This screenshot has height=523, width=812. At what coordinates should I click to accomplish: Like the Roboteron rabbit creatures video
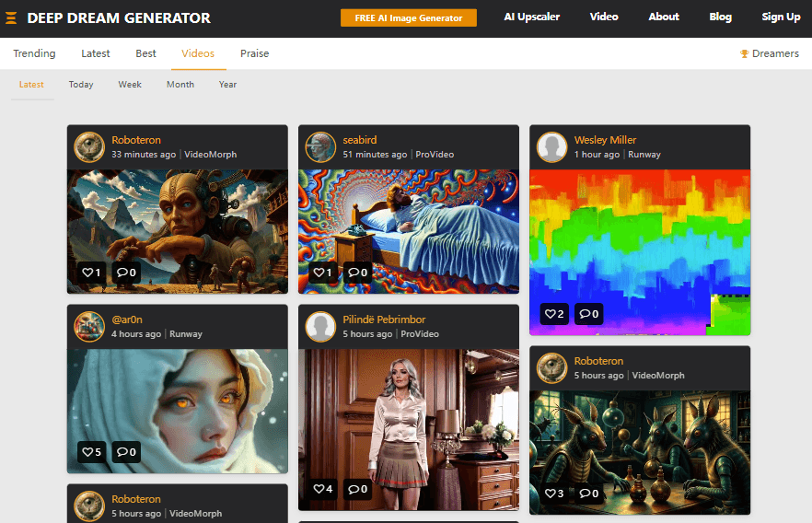tap(549, 494)
